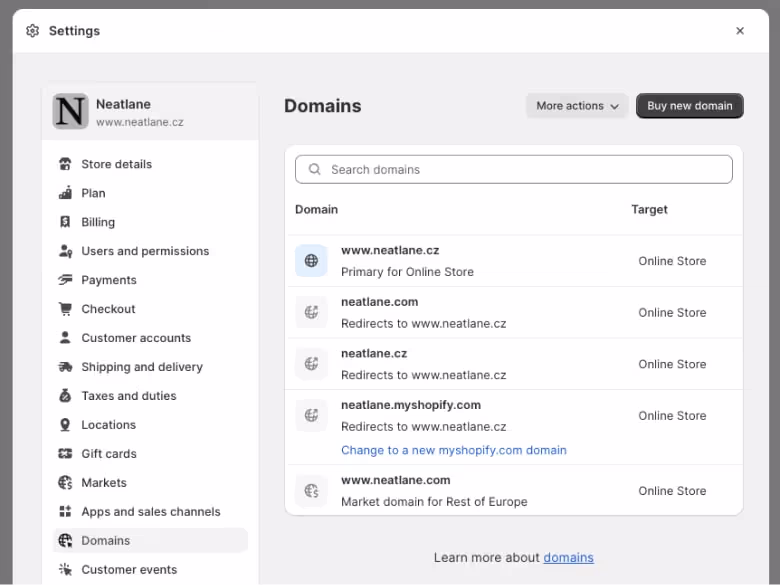Select Shipping and delivery

[x=150, y=367]
